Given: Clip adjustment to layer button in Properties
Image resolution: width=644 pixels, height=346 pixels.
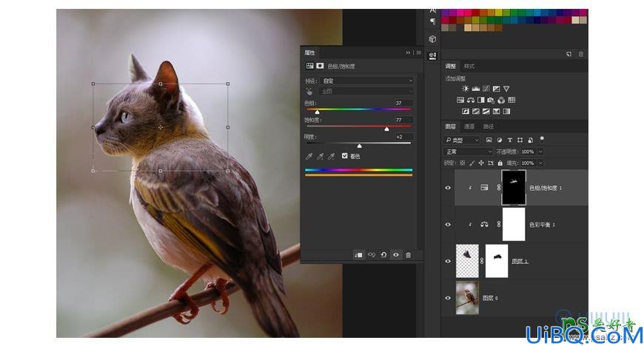Looking at the screenshot, I should (358, 255).
